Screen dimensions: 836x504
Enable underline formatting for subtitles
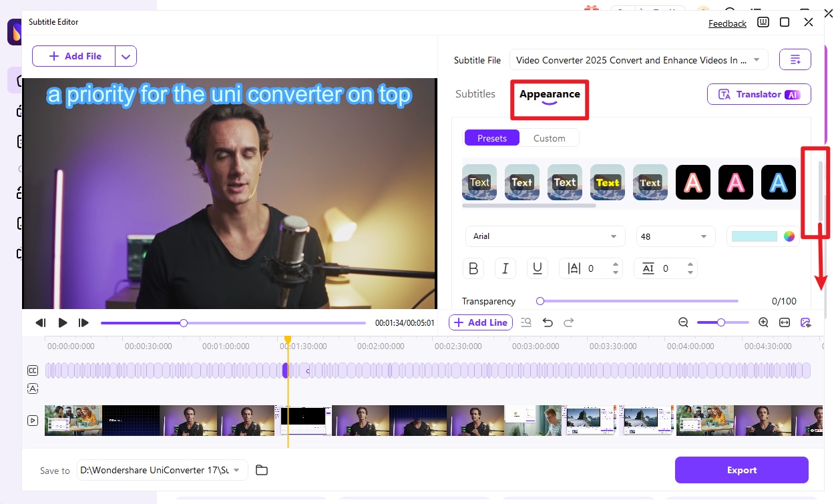538,268
